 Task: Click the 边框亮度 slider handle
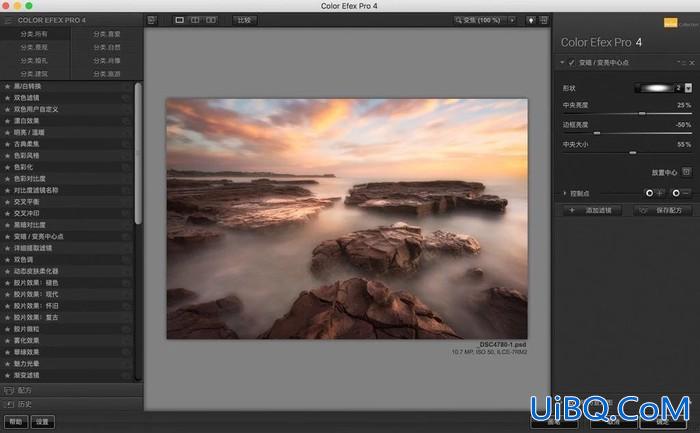(597, 133)
